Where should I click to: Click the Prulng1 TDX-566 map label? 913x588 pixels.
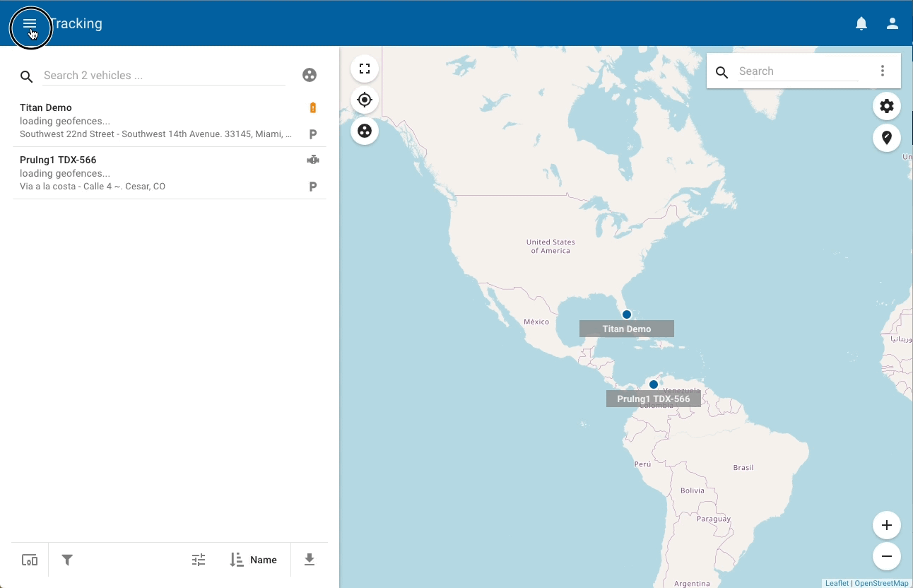point(654,399)
